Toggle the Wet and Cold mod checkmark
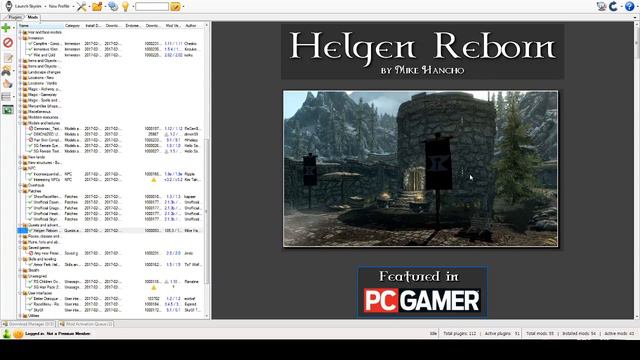 click(x=30, y=55)
